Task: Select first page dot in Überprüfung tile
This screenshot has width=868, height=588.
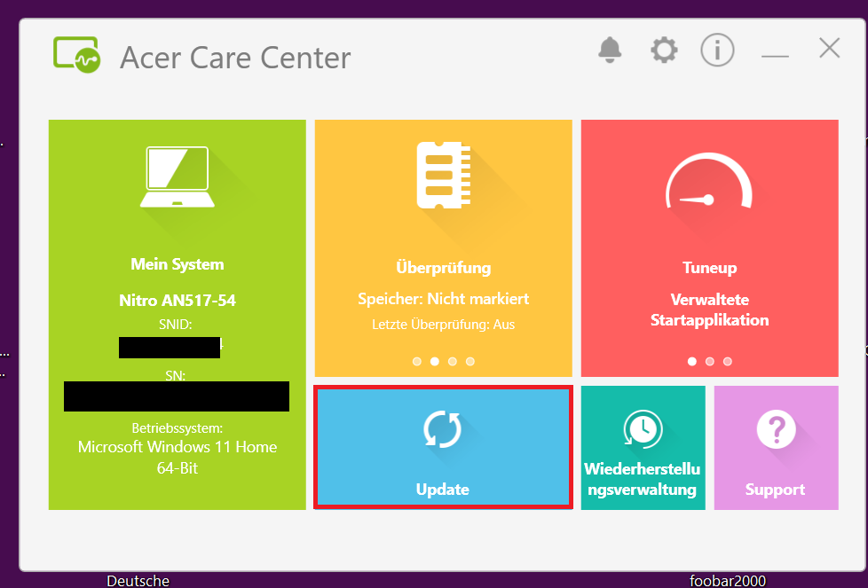Action: (x=417, y=361)
